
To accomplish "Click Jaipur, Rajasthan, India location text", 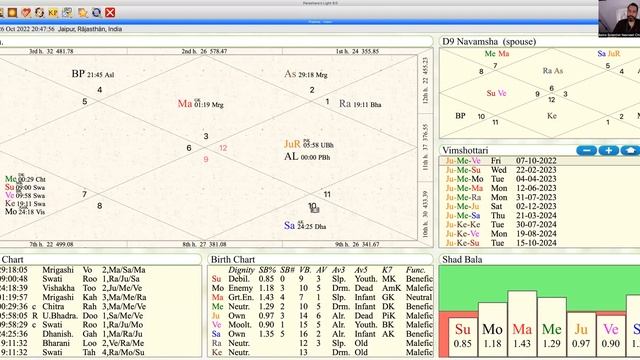I will (x=90, y=29).
